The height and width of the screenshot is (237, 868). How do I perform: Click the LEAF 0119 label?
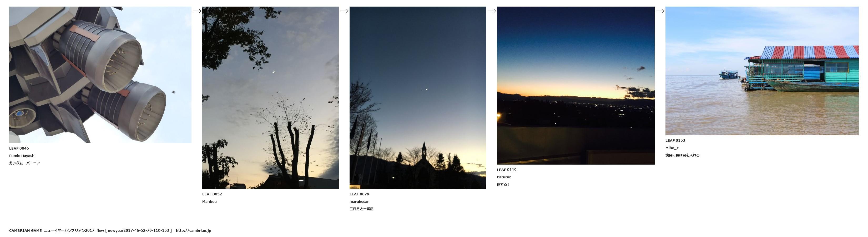(506, 170)
